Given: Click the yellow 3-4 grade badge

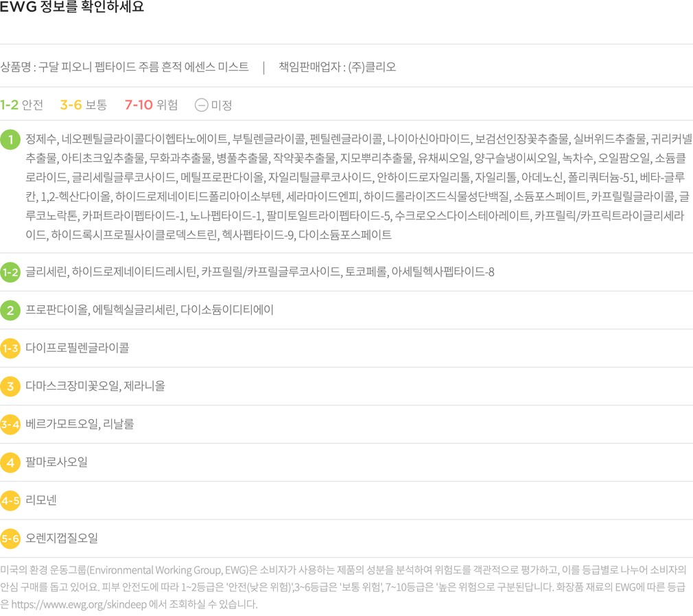Looking at the screenshot, I should point(10,425).
